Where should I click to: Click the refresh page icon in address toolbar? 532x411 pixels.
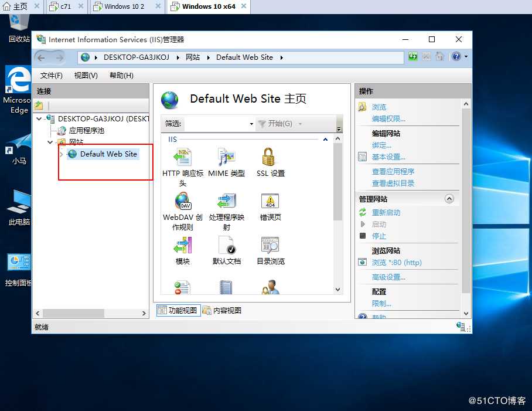(x=413, y=56)
